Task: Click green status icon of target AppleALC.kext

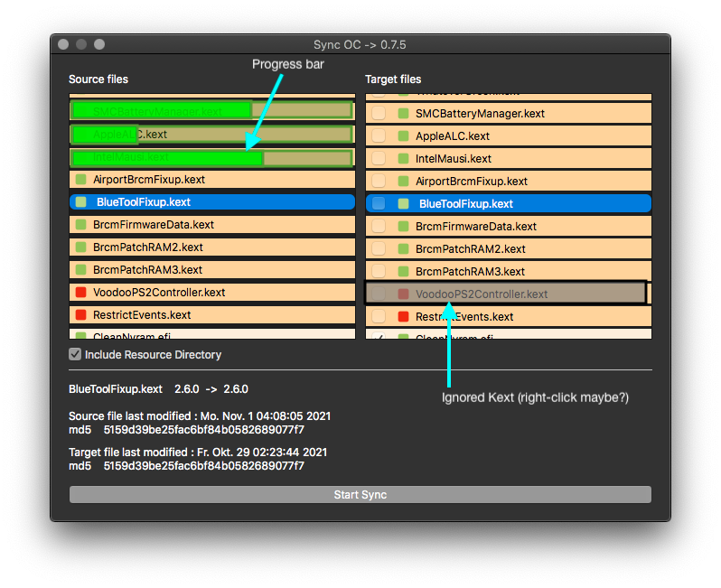Action: [403, 135]
